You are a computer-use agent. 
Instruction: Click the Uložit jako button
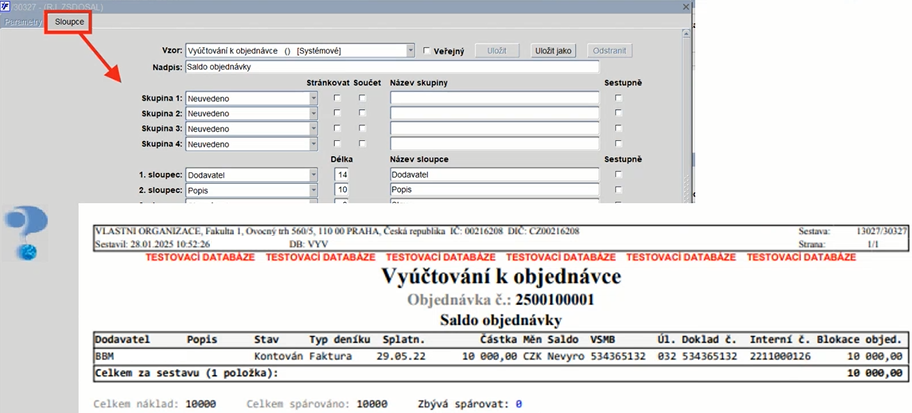point(553,51)
